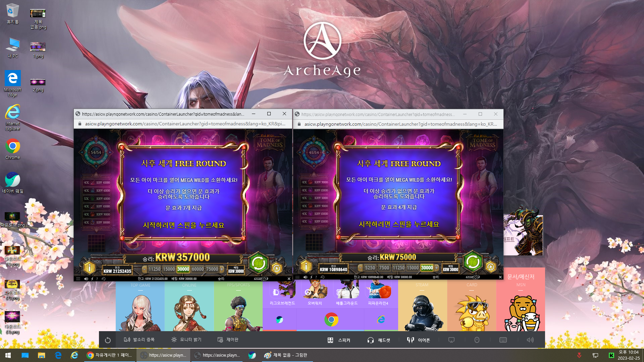Click the keyboard settings icon on launcher bar
The height and width of the screenshot is (362, 644).
coord(503,340)
